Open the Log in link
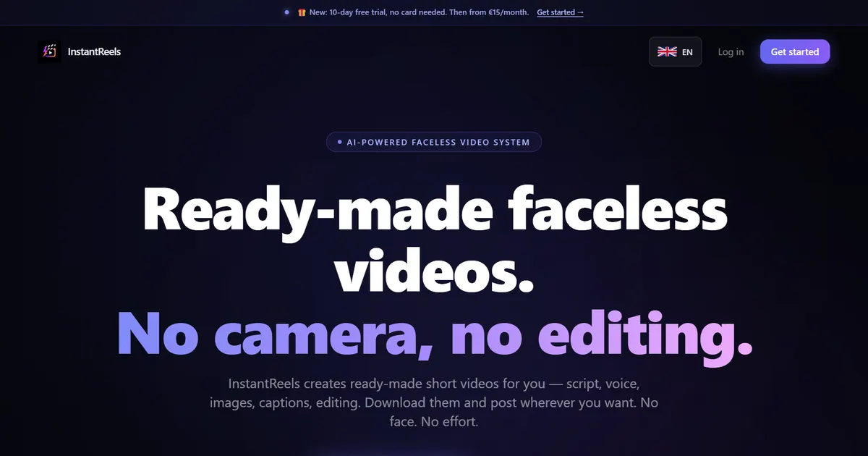This screenshot has width=868, height=456. coord(731,51)
